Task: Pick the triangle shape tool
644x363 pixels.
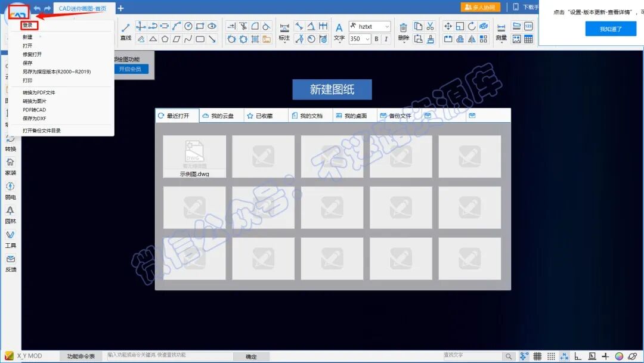Action: 153,39
